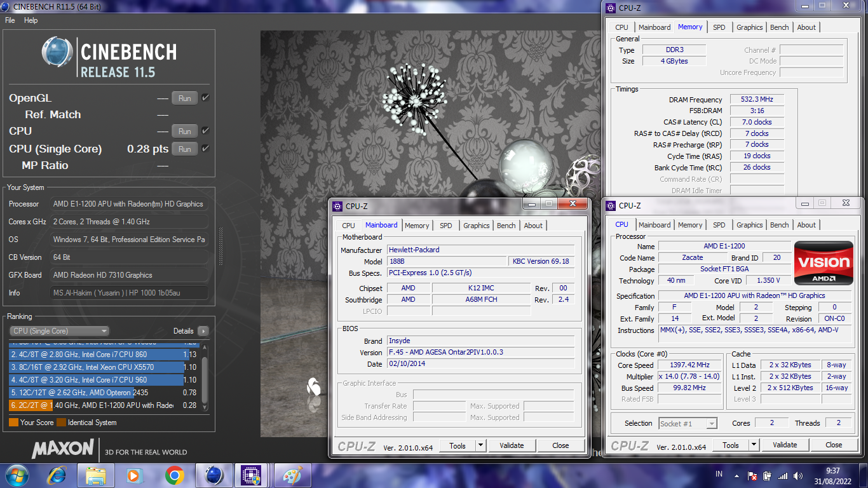The height and width of the screenshot is (488, 868).
Task: Open the network signal tray icon
Action: [x=783, y=475]
